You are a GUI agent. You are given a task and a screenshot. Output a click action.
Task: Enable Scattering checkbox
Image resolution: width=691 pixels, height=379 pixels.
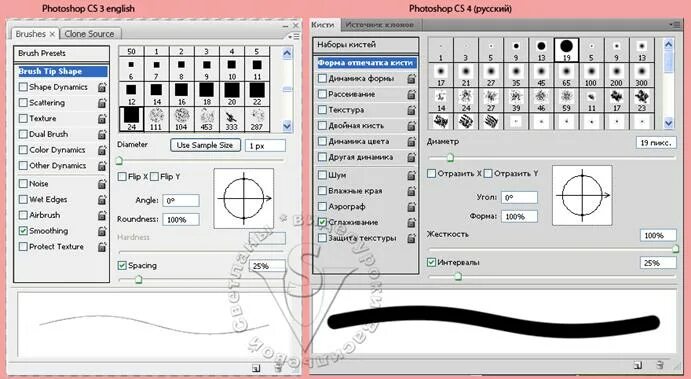[23, 103]
